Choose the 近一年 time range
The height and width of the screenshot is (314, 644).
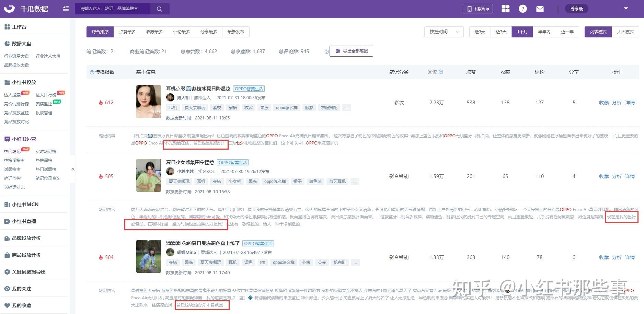(x=567, y=32)
